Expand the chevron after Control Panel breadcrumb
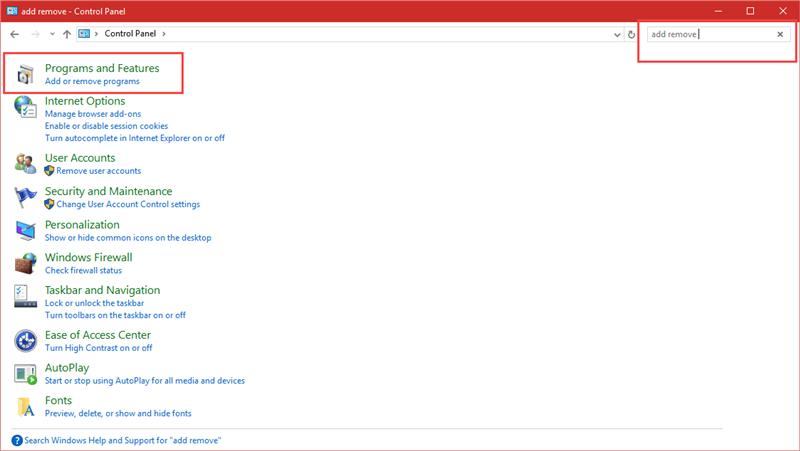Viewport: 800px width, 451px height. pos(164,34)
